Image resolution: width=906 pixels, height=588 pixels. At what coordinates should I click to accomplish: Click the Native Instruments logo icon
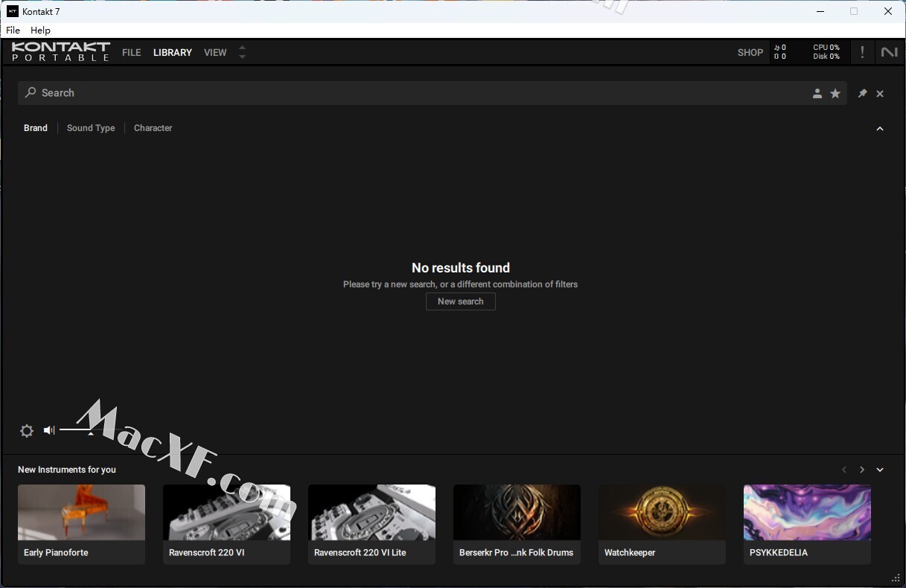pos(889,52)
